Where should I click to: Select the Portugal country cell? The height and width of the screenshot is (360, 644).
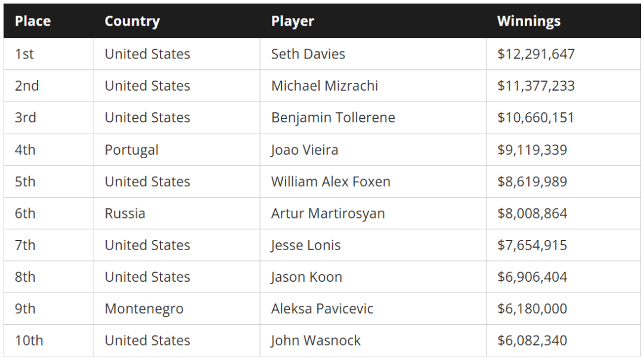(177, 150)
